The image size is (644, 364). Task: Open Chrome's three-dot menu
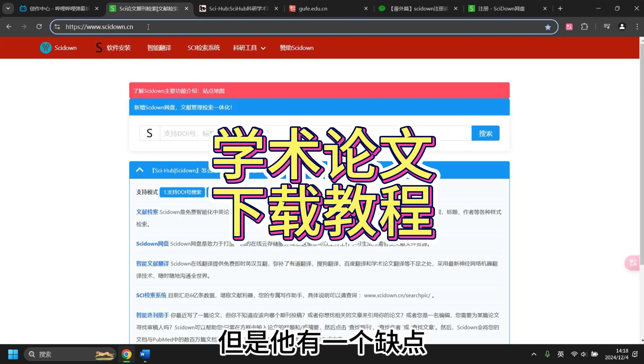637,26
